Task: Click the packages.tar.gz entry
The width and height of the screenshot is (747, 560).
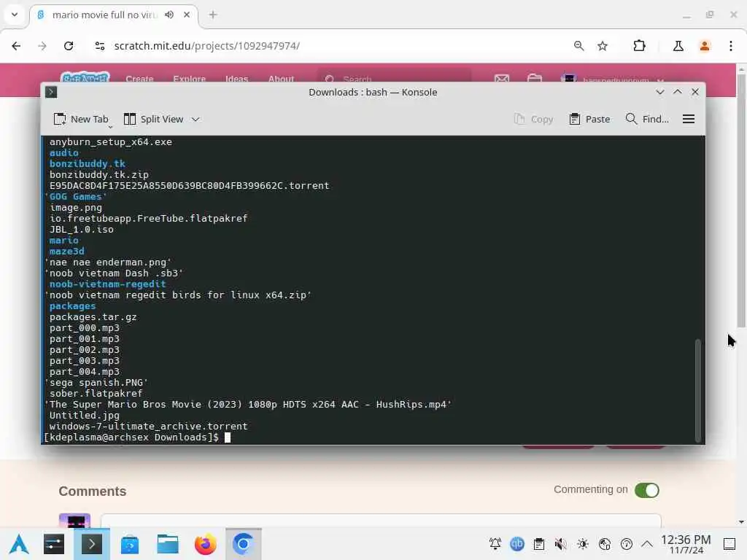Action: (x=93, y=316)
